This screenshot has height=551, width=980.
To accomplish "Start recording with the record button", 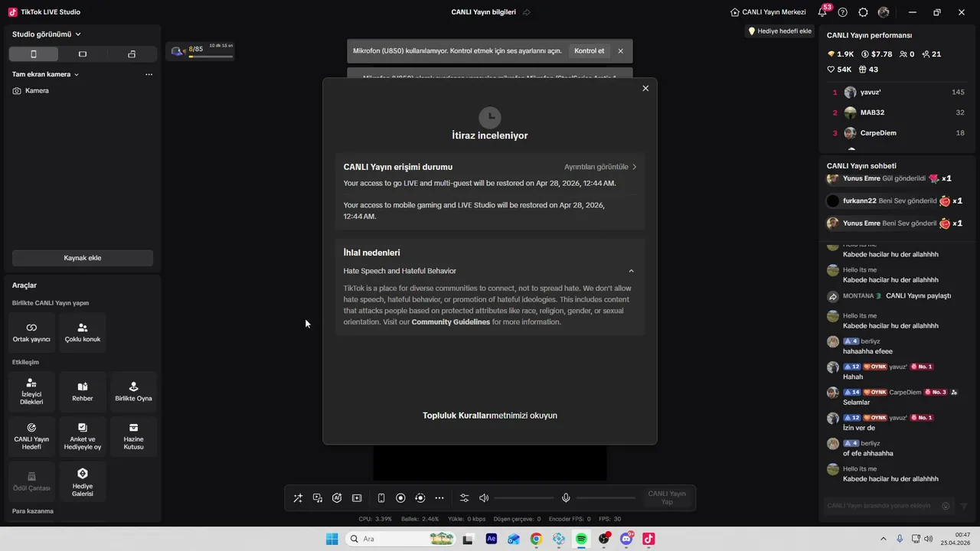I will click(400, 498).
